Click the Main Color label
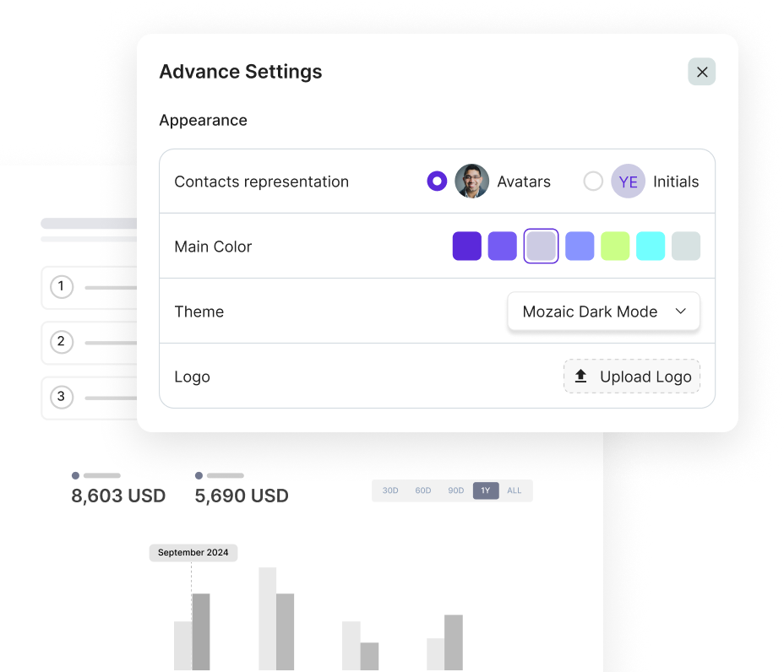784x672 pixels. coord(213,247)
